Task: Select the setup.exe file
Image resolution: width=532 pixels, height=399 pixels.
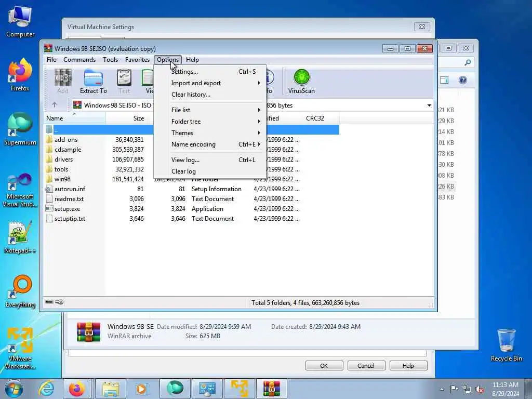Action: coord(67,209)
